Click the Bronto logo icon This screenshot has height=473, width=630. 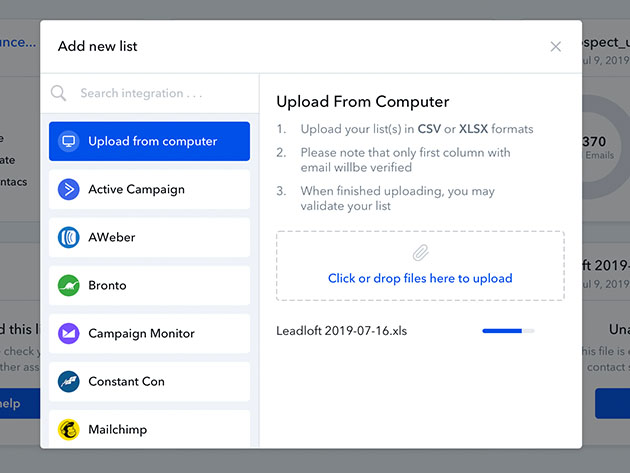[x=69, y=285]
